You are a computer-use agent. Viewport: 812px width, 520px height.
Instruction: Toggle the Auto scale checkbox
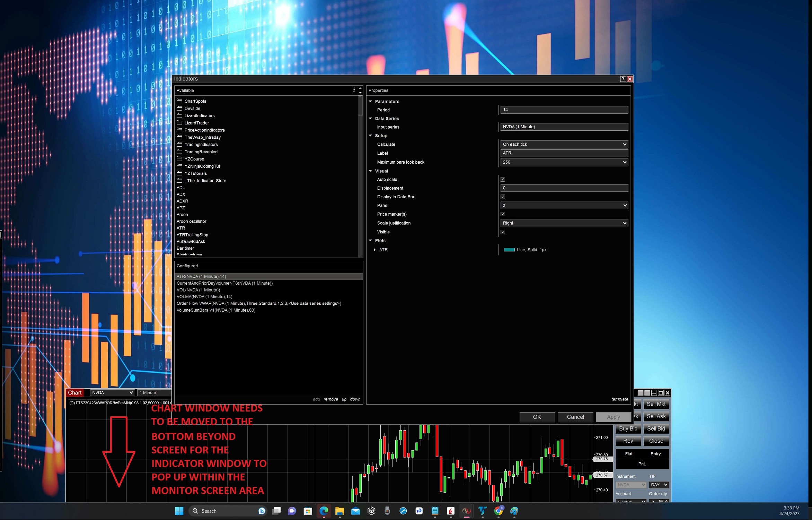(x=503, y=180)
